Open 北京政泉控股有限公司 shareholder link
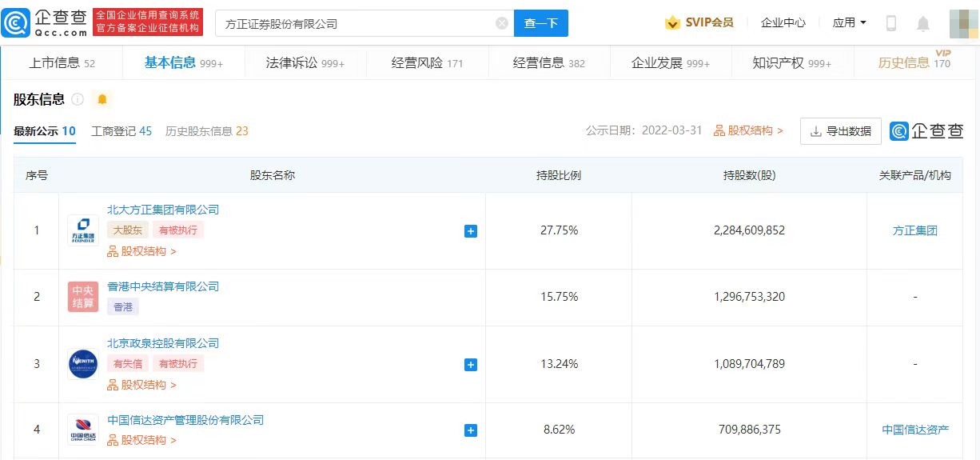The height and width of the screenshot is (460, 980). (x=163, y=343)
